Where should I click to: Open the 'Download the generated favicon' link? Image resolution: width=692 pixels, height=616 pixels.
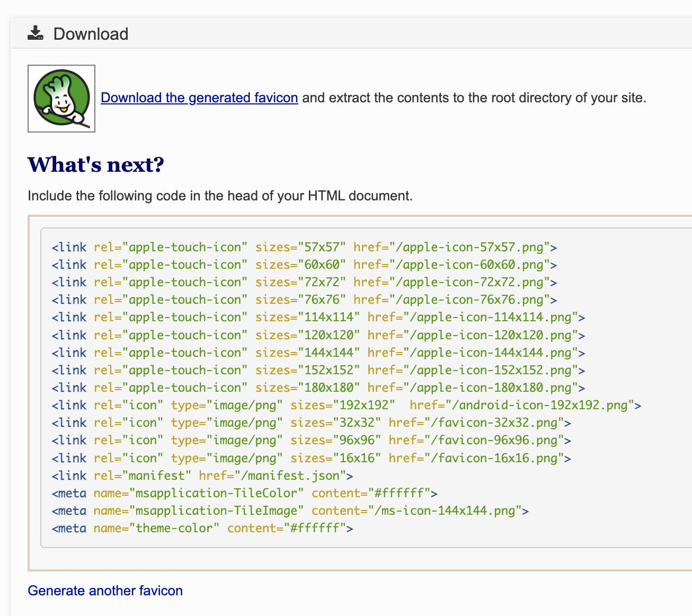click(x=199, y=98)
